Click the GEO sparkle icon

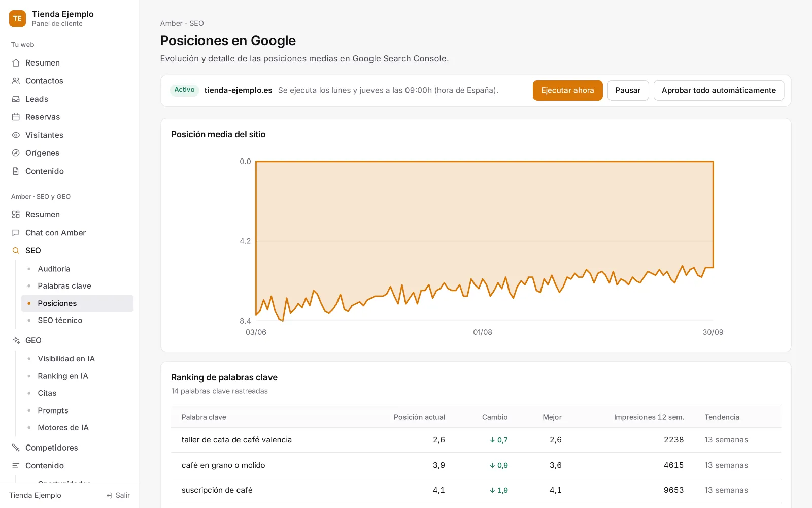(16, 340)
